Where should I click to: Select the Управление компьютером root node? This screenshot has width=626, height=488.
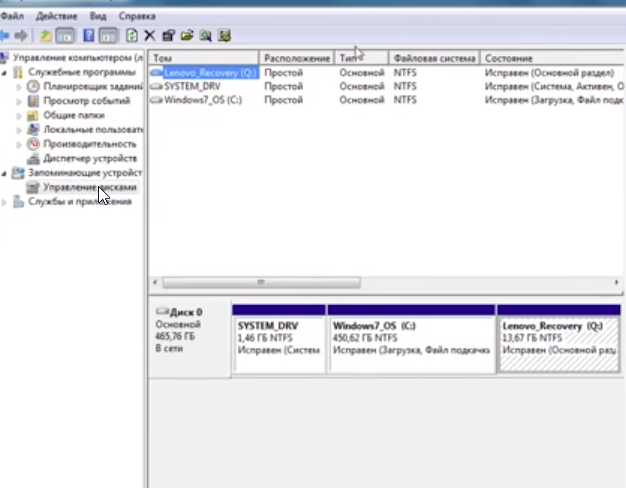tap(77, 58)
